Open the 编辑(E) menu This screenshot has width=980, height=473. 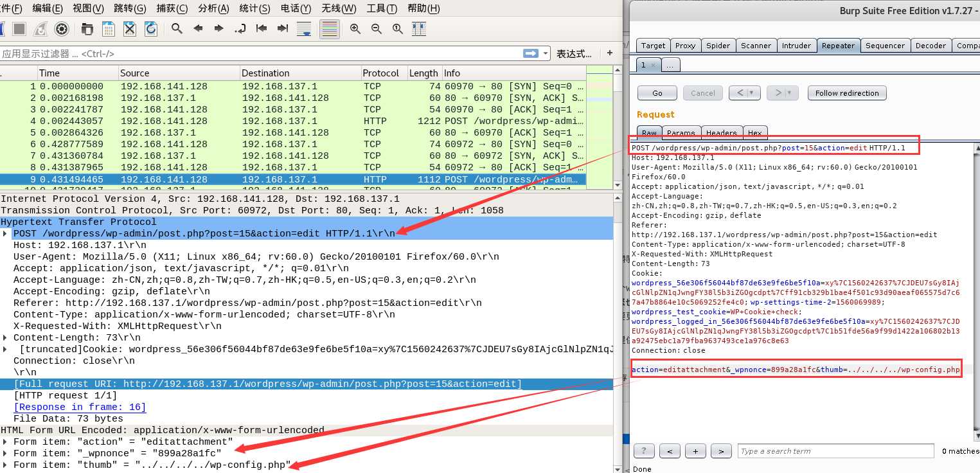click(48, 8)
